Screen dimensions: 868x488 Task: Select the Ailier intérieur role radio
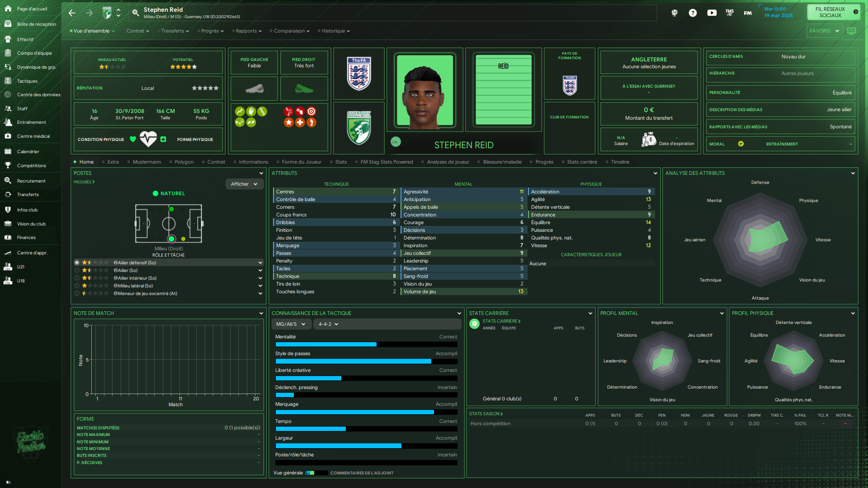[x=77, y=278]
